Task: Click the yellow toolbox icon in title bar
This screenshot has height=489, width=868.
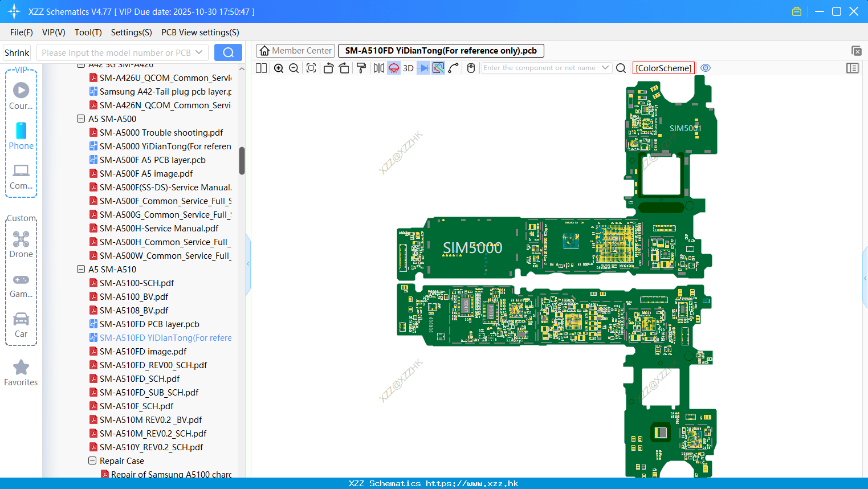Action: (797, 11)
